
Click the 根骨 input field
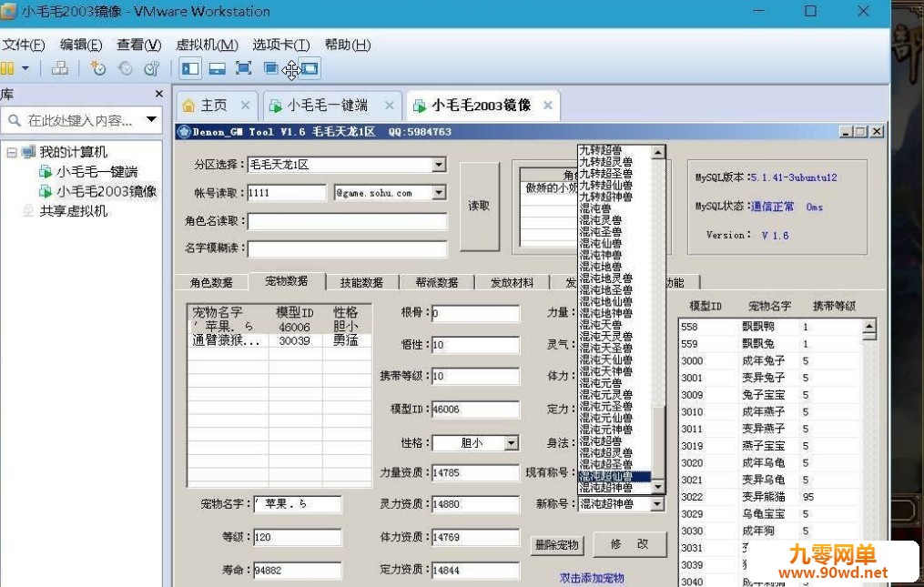click(475, 313)
